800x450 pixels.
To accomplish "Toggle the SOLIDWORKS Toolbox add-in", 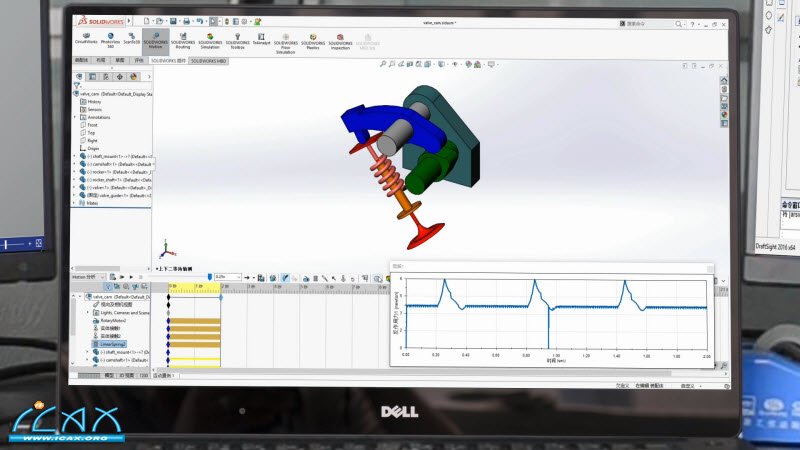I will pyautogui.click(x=237, y=40).
